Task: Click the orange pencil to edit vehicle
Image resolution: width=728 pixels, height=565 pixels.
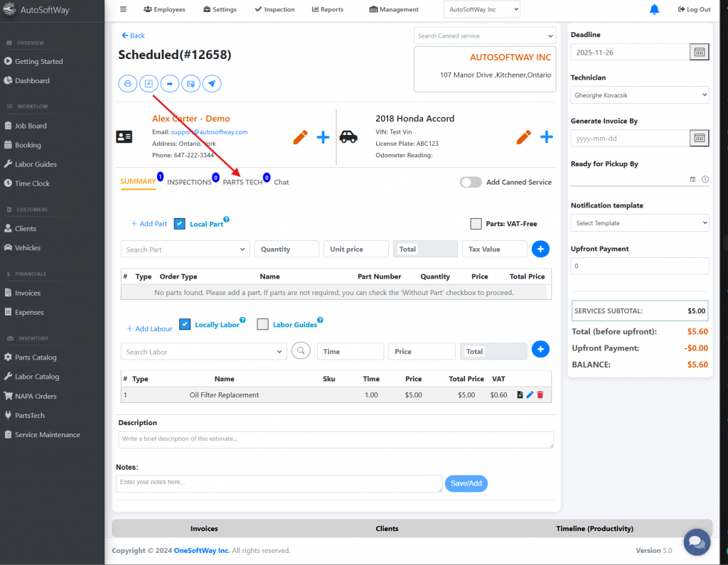Action: click(x=524, y=137)
